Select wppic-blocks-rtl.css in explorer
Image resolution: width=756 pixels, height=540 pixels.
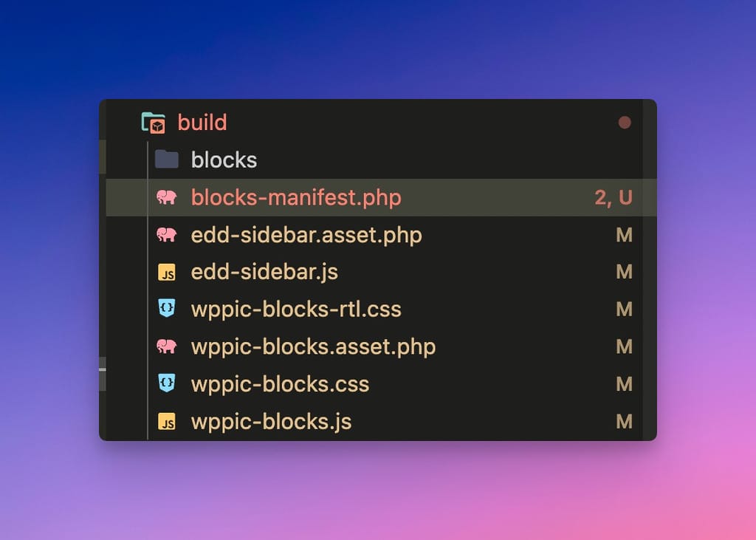(296, 309)
